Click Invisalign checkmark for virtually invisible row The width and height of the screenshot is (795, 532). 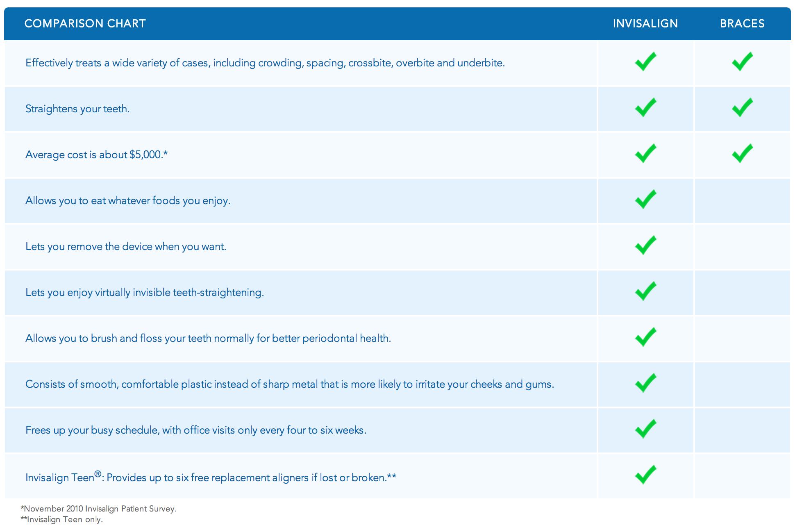pos(645,291)
